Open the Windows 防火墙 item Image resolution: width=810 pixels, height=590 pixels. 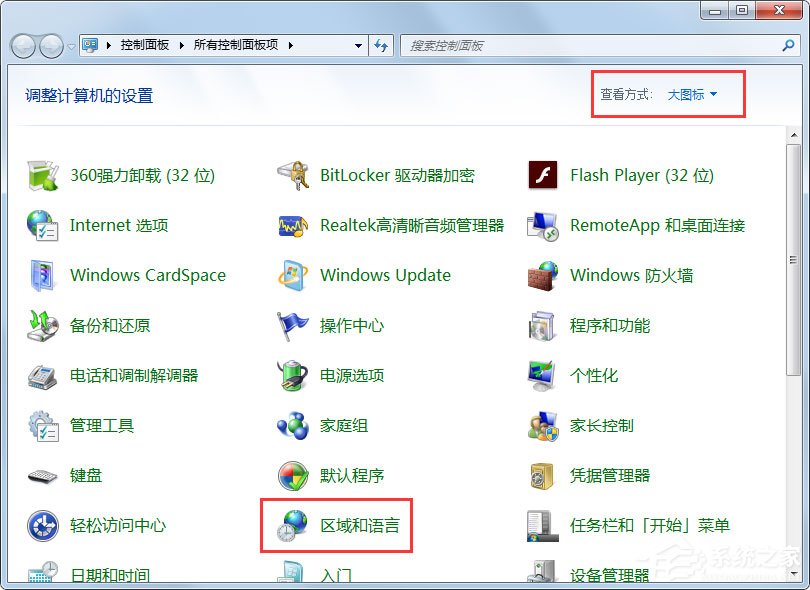pyautogui.click(x=630, y=275)
